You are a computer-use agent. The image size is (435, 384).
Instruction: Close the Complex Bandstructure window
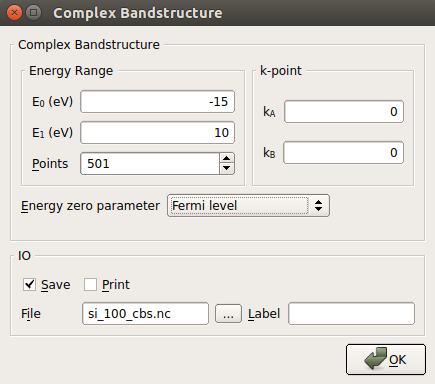click(14, 13)
